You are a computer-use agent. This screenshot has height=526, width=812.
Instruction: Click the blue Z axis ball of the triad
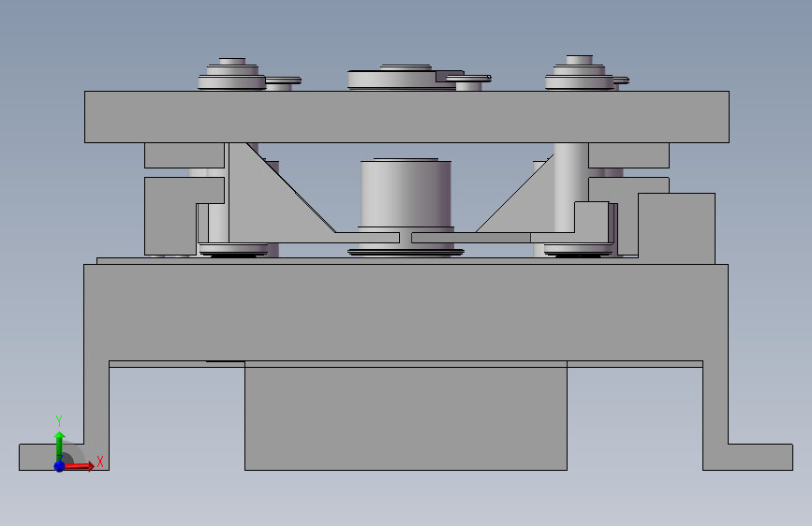coord(59,466)
